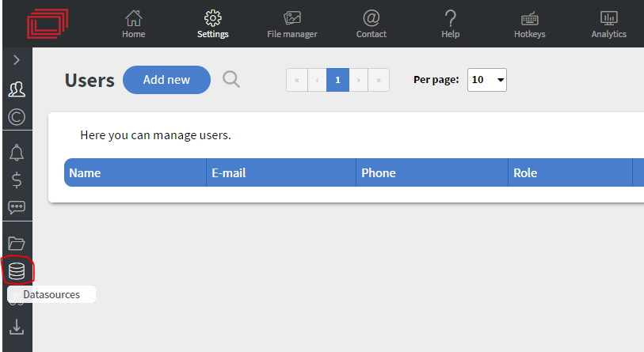644x352 pixels.
Task: Open the Help section
Action: pyautogui.click(x=451, y=25)
